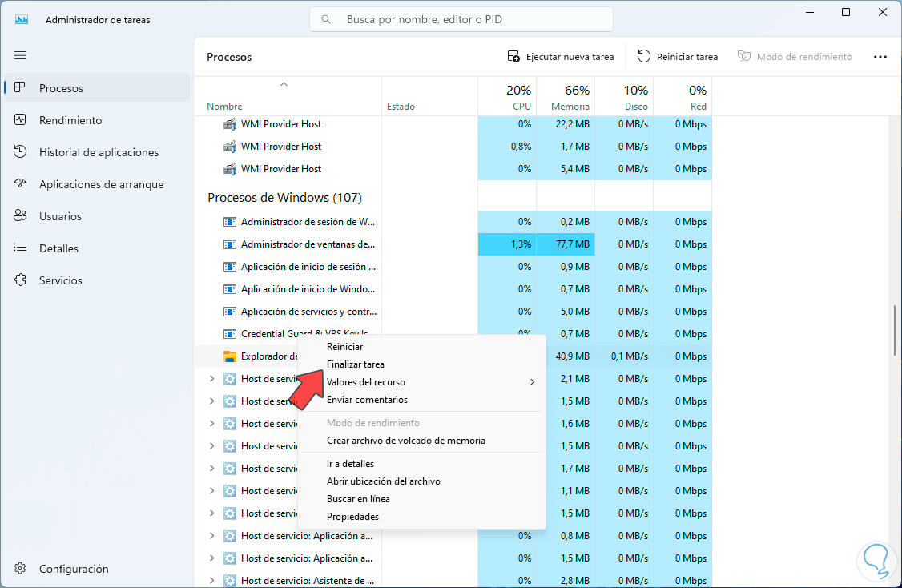Image resolution: width=902 pixels, height=588 pixels.
Task: Select the Procesos de Windows (107) group header
Action: point(284,197)
